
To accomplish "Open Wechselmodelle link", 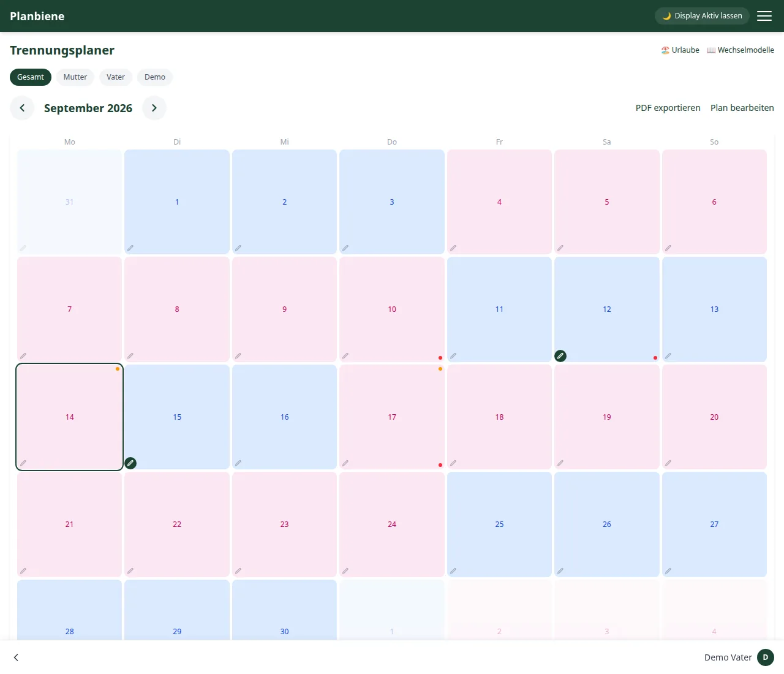I will 741,50.
